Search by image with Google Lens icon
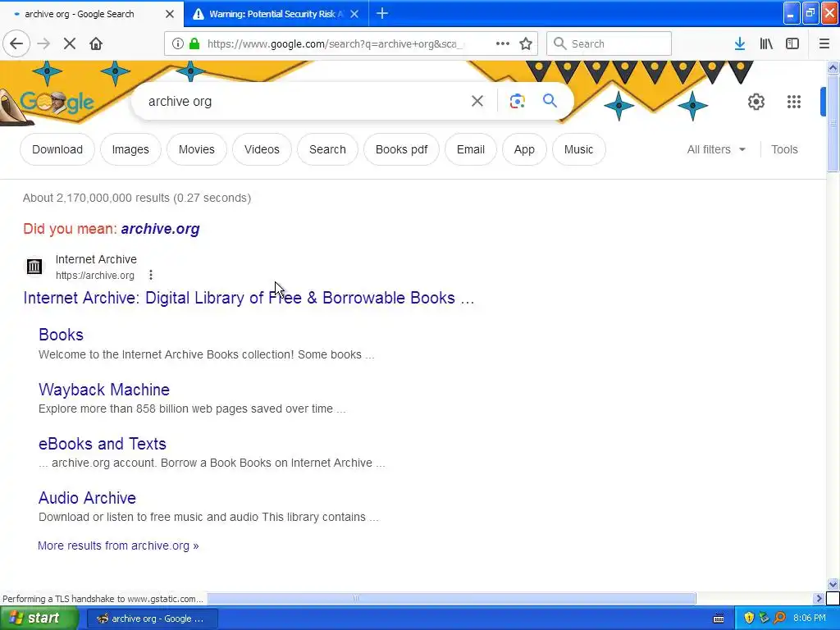This screenshot has width=840, height=630. pyautogui.click(x=517, y=101)
